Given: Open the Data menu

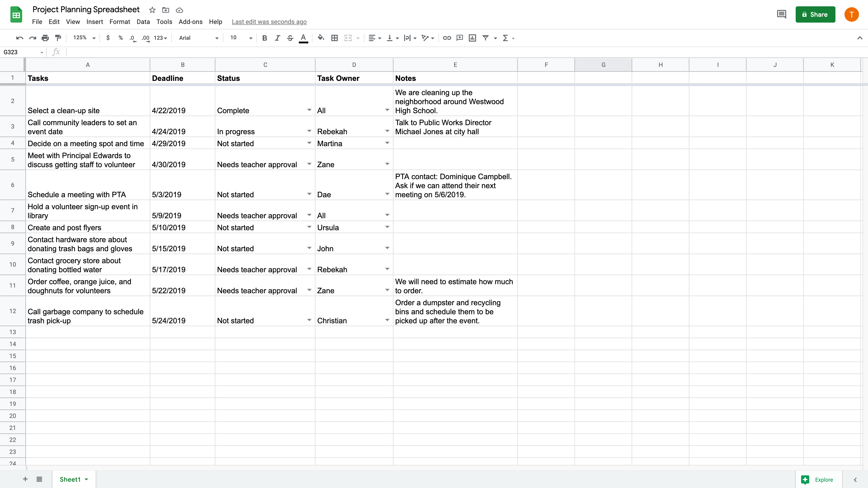Looking at the screenshot, I should 143,21.
